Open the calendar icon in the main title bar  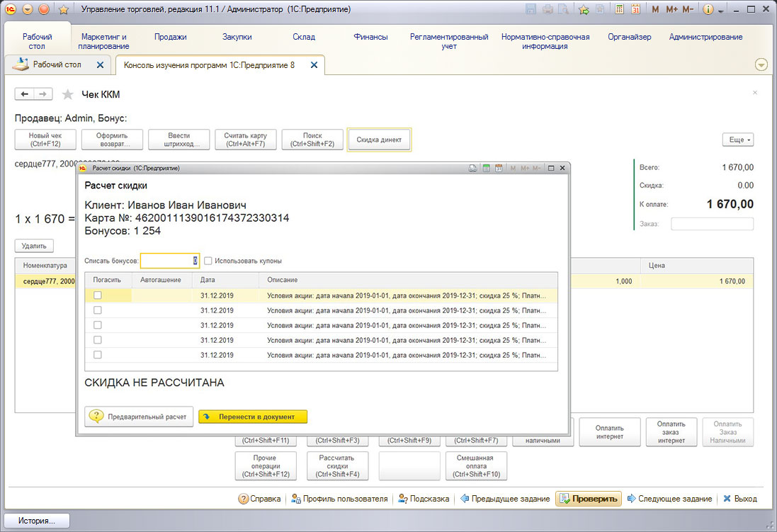636,10
